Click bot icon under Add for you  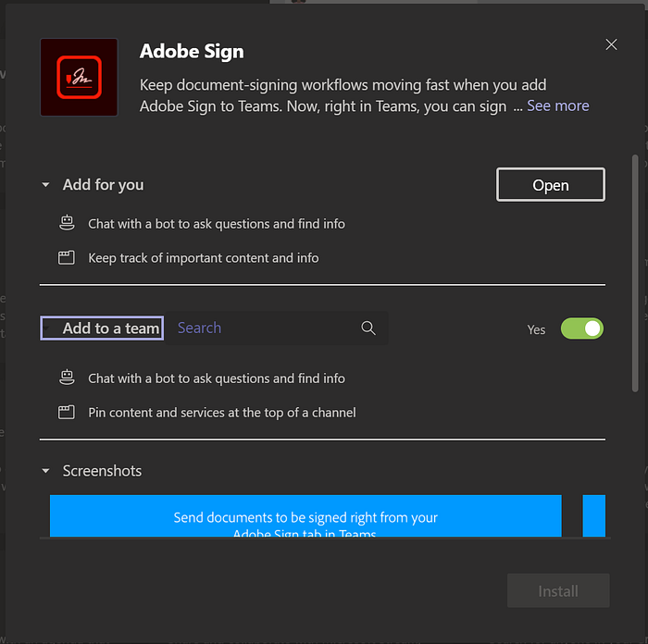point(67,223)
